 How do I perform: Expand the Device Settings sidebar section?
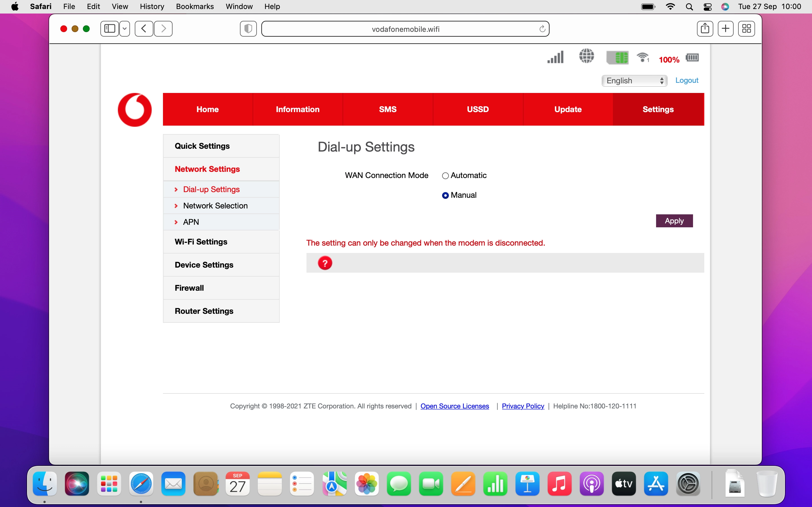204,265
